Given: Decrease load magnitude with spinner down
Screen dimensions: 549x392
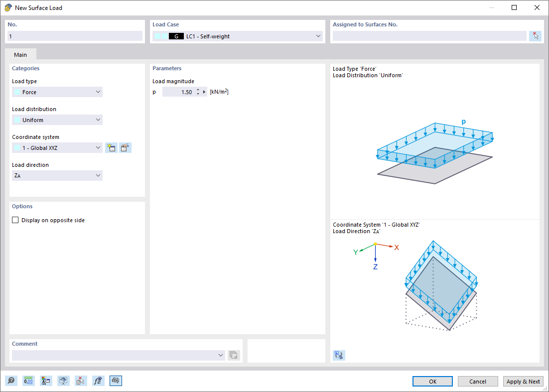Looking at the screenshot, I should pos(198,94).
